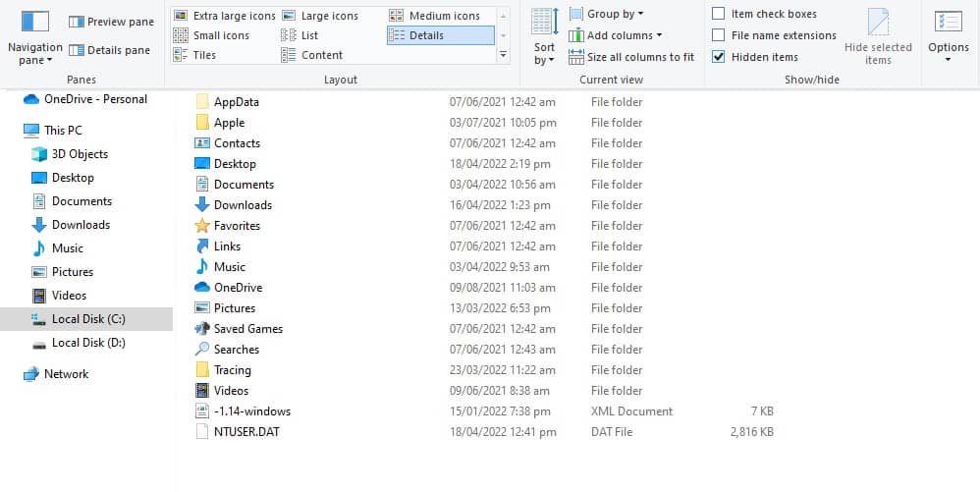
Task: Choose the Content layout
Action: click(x=311, y=55)
